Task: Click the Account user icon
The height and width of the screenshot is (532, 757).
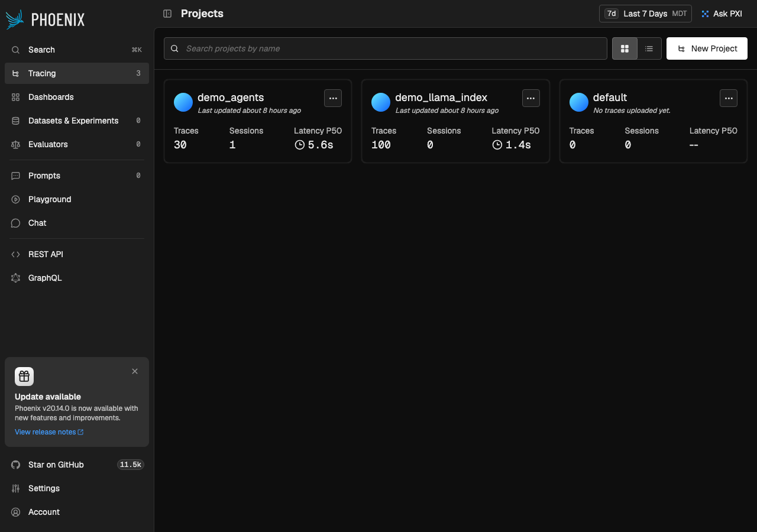Action: [16, 512]
